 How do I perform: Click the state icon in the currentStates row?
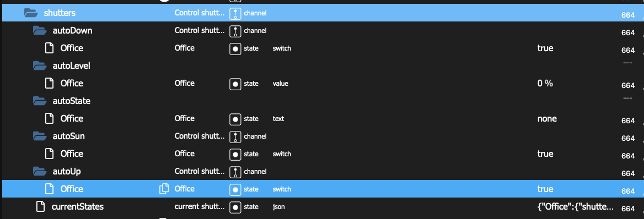click(235, 207)
